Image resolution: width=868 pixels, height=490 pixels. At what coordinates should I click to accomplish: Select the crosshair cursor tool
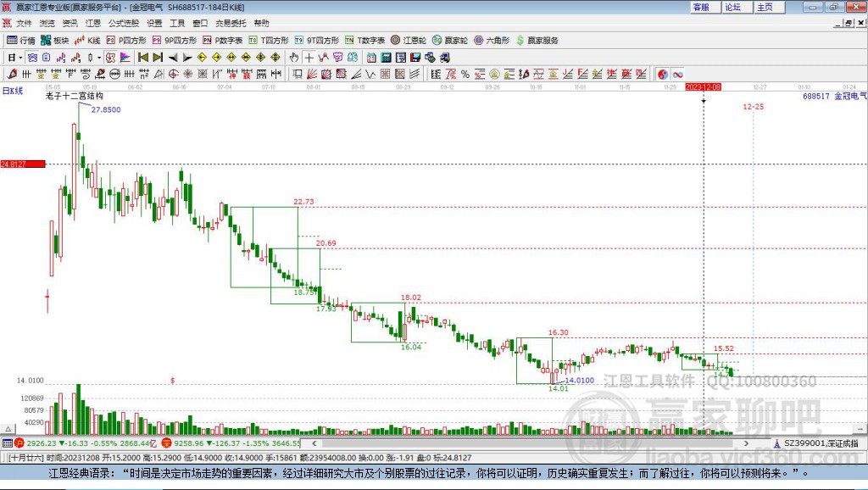(x=309, y=58)
